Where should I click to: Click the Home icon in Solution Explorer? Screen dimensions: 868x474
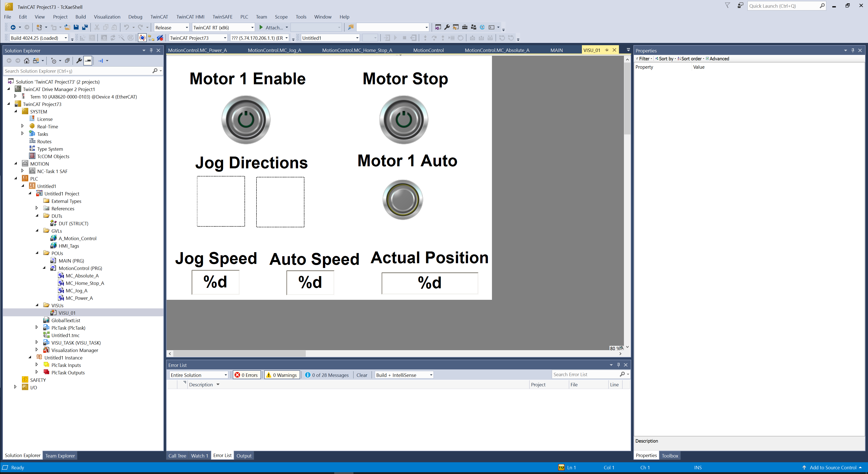coord(27,61)
